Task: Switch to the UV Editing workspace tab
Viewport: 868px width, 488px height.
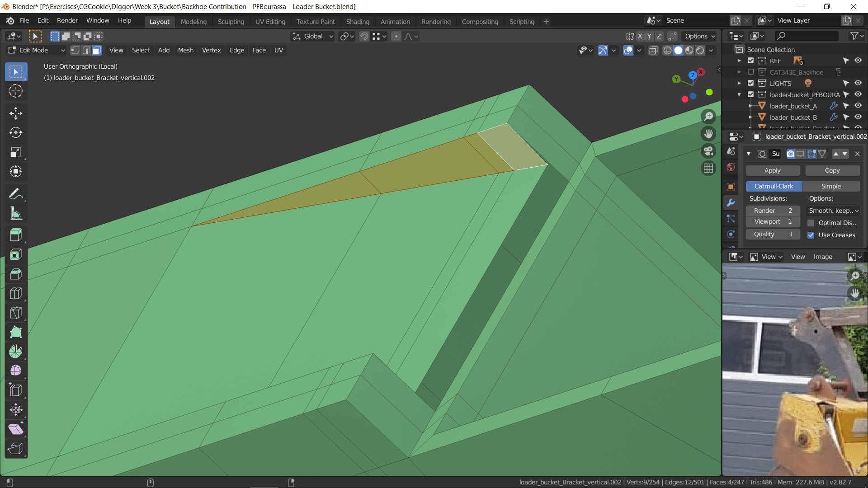Action: [270, 22]
